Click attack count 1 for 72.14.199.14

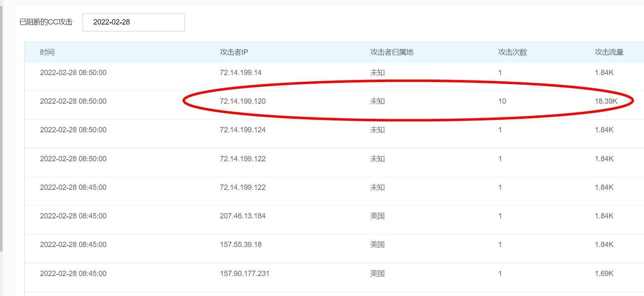pos(500,73)
